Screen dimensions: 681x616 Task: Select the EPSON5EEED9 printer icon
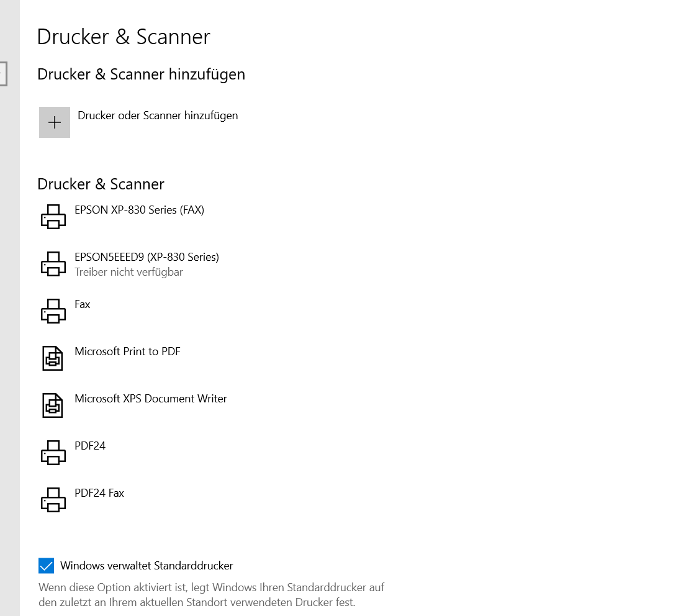coord(53,264)
